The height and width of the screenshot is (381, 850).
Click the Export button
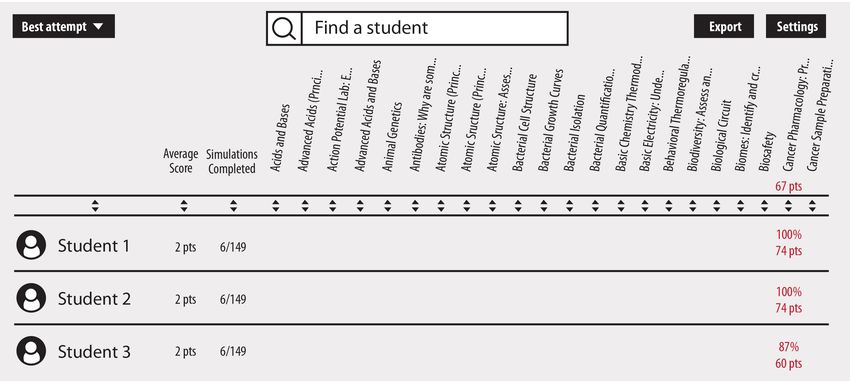pyautogui.click(x=724, y=26)
